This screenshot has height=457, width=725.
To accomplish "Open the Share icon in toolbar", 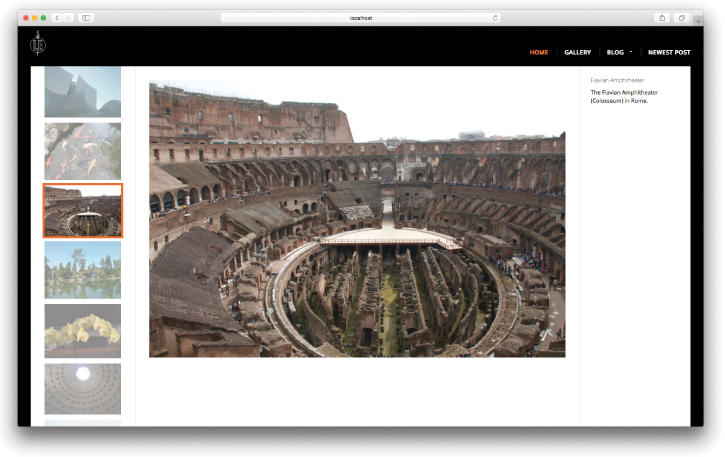I will tap(661, 18).
